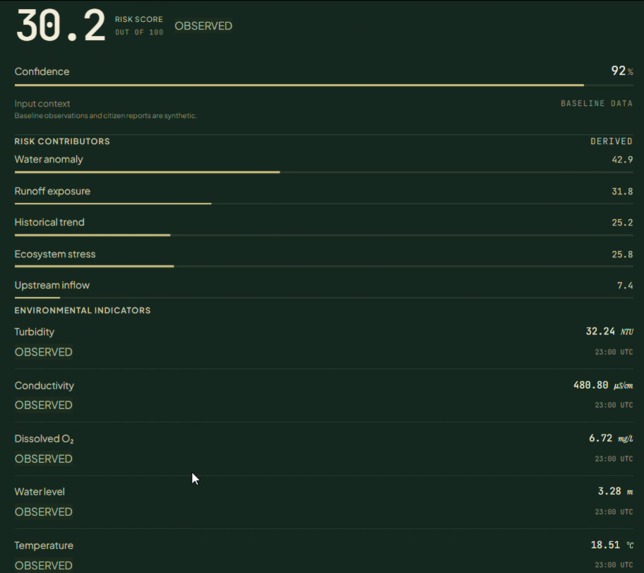Click the Confidence progress bar
The height and width of the screenshot is (573, 644).
click(x=324, y=85)
